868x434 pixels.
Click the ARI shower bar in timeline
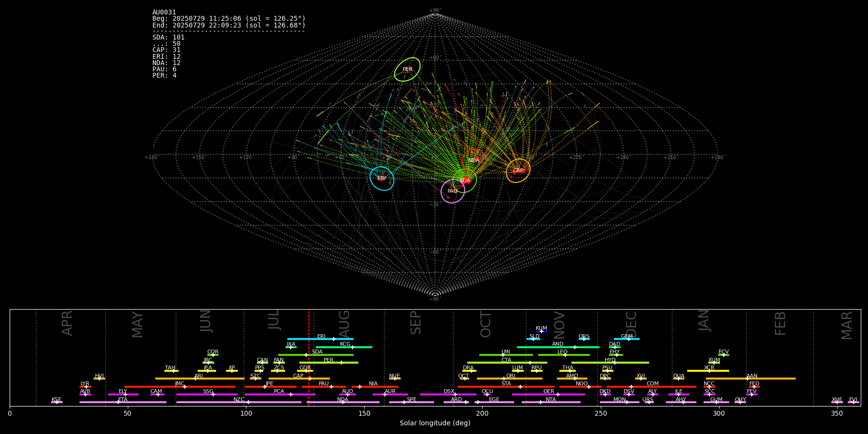pyautogui.click(x=200, y=379)
